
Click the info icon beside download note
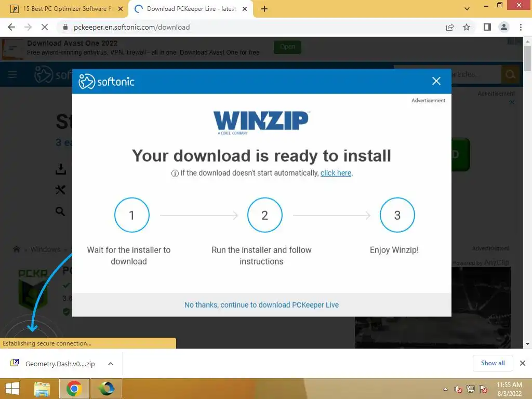point(175,174)
